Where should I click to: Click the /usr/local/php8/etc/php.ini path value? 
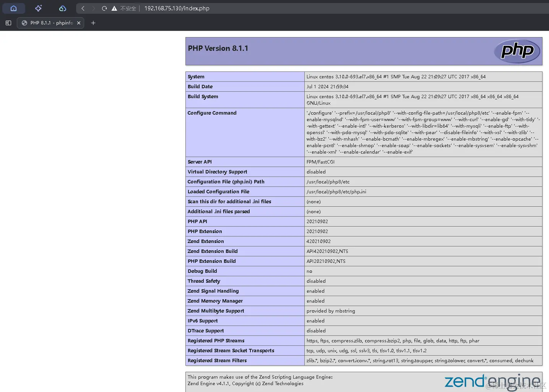click(x=336, y=191)
